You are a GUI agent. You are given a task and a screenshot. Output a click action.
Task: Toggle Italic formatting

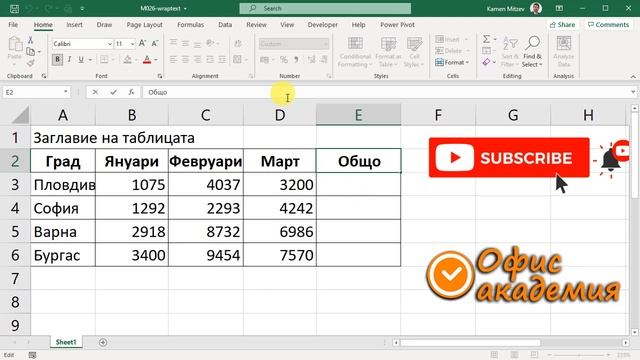point(69,60)
